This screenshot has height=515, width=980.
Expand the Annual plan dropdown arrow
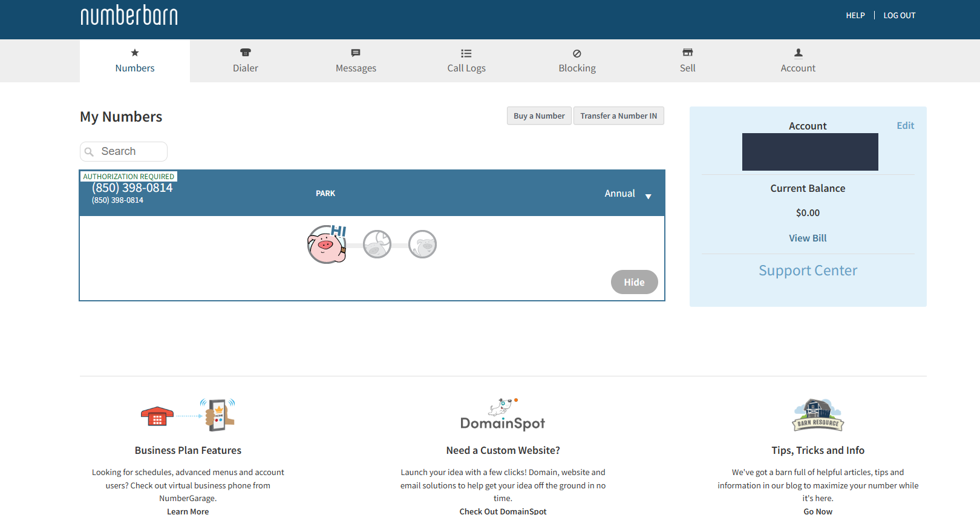coord(648,197)
